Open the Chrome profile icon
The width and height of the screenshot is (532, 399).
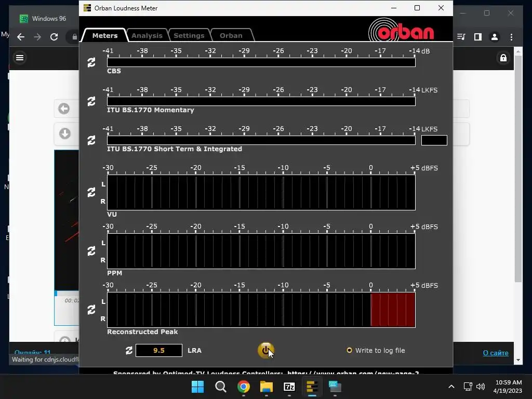click(495, 37)
